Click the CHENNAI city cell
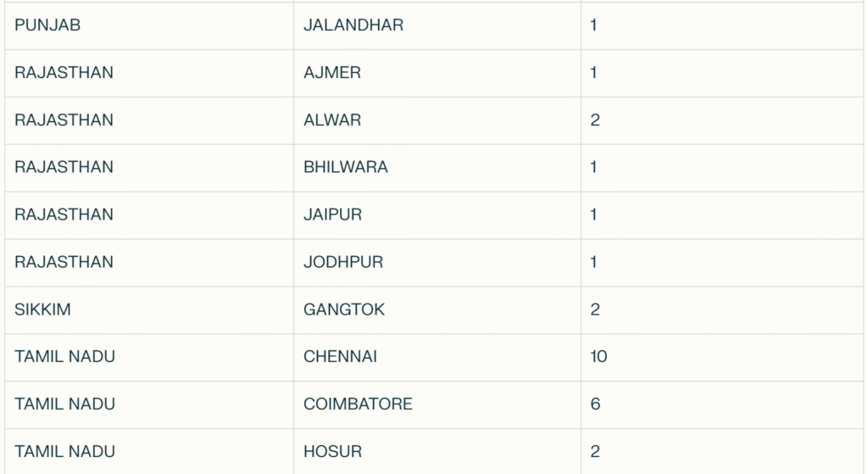The width and height of the screenshot is (868, 474). pos(437,357)
